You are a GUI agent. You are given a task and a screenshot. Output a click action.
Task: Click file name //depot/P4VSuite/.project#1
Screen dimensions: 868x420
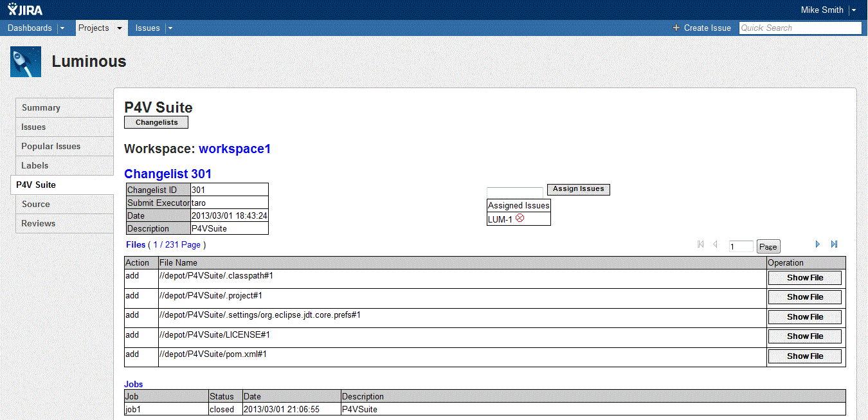[x=211, y=295]
